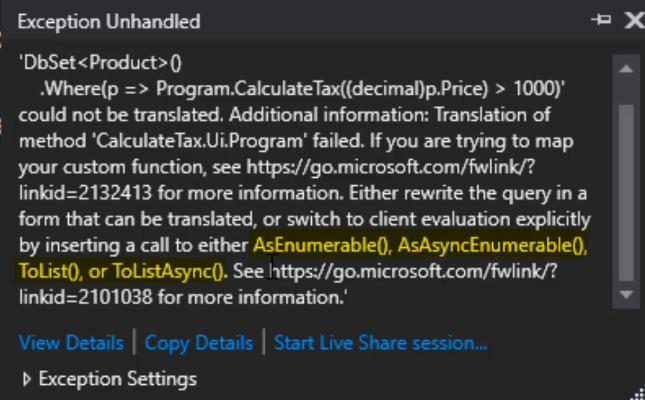
Task: Close the Exception Unhandled popup
Action: point(634,20)
